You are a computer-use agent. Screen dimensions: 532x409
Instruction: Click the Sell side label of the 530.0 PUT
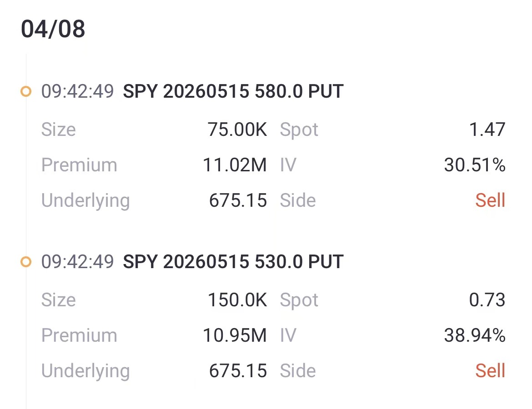(490, 371)
